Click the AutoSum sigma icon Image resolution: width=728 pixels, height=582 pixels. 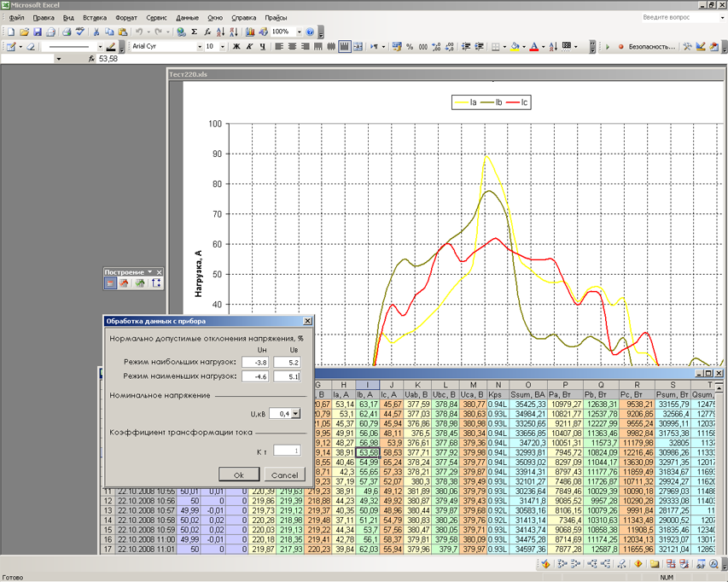[194, 32]
